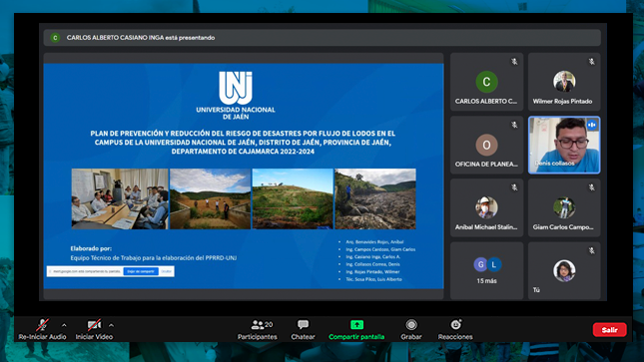The image size is (644, 362).
Task: Unmute with Re-Iniciar Audio microphone icon
Action: pos(42,325)
